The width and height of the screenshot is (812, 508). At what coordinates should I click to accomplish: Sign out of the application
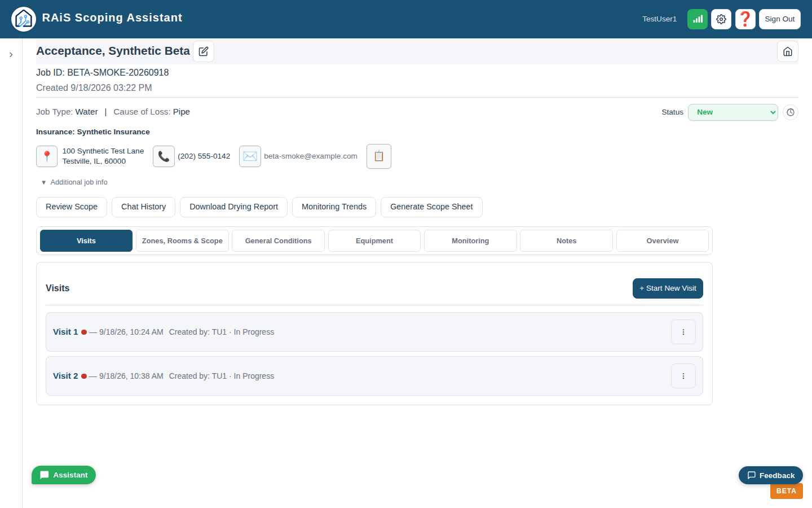pyautogui.click(x=780, y=19)
